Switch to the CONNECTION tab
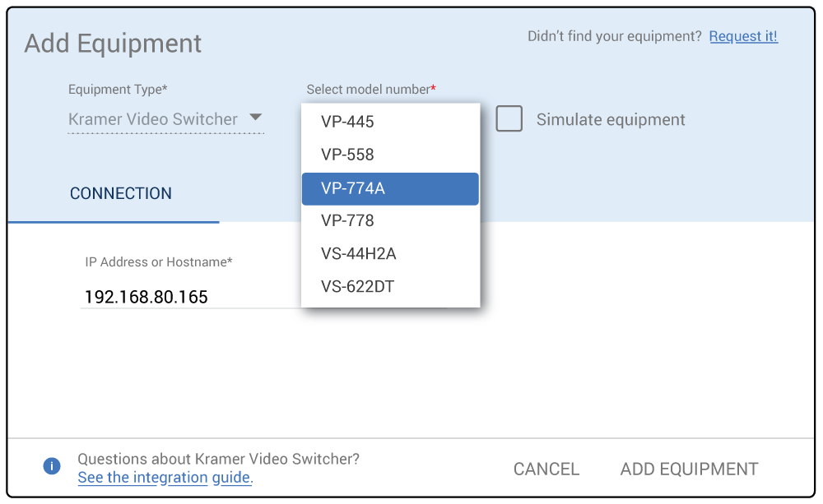Image resolution: width=823 pixels, height=504 pixels. click(121, 194)
